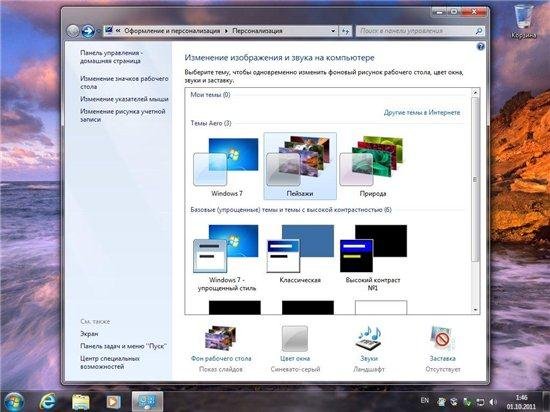
Task: Click the Forward navigation arrow
Action: [88, 31]
